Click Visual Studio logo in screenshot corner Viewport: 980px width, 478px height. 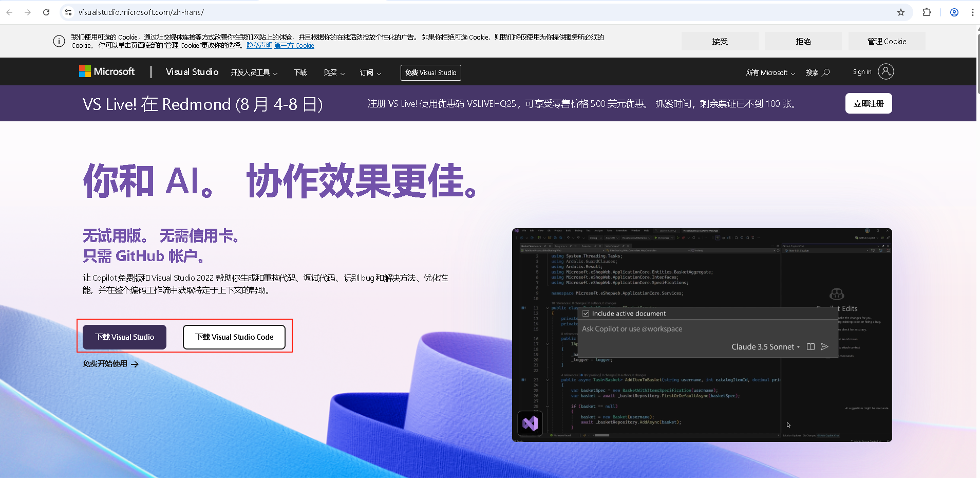pos(530,424)
